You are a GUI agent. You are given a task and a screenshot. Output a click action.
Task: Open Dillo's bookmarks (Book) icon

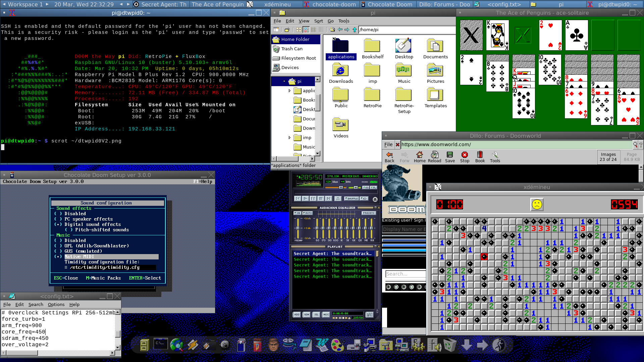click(x=480, y=157)
